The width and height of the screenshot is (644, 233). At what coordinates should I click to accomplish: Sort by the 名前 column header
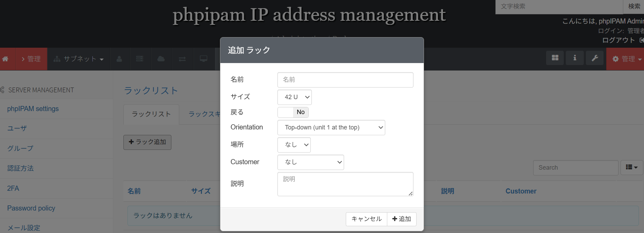click(x=134, y=191)
